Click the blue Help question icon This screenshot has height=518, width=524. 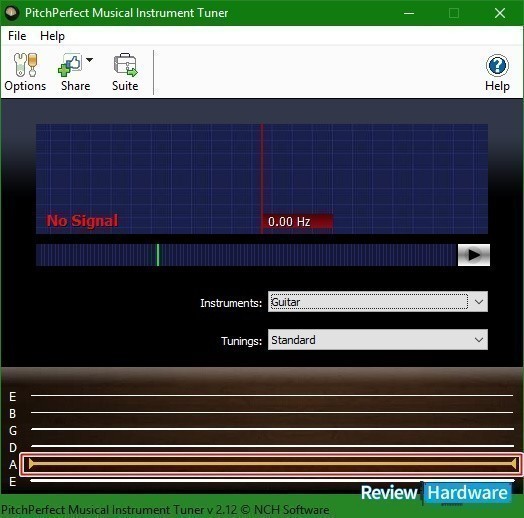coord(497,66)
